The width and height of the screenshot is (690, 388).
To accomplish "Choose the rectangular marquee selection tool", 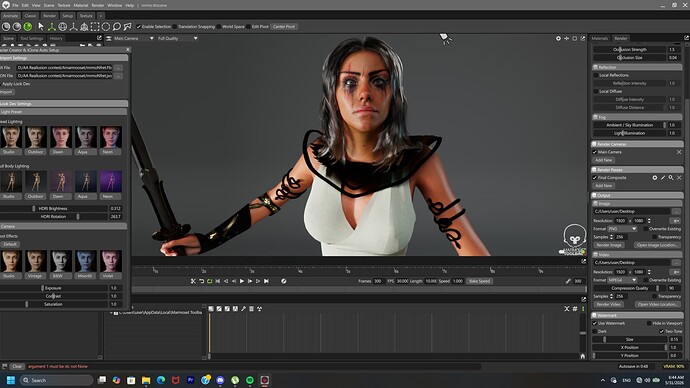I will 95,26.
